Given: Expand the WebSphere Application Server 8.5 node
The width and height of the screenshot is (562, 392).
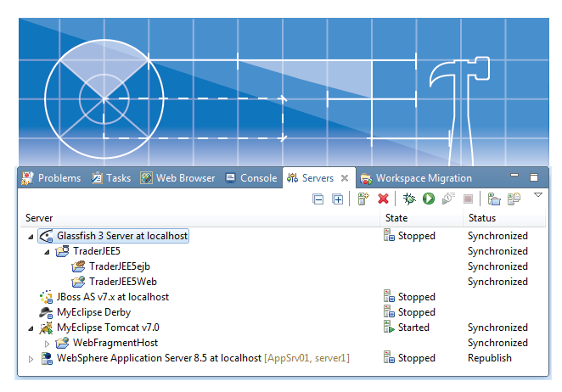Looking at the screenshot, I should (x=32, y=359).
